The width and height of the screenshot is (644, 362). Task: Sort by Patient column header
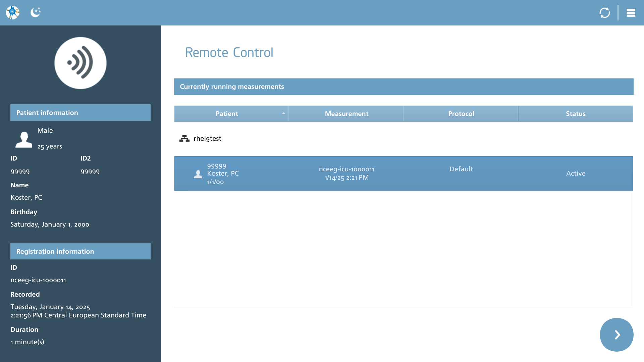click(231, 114)
